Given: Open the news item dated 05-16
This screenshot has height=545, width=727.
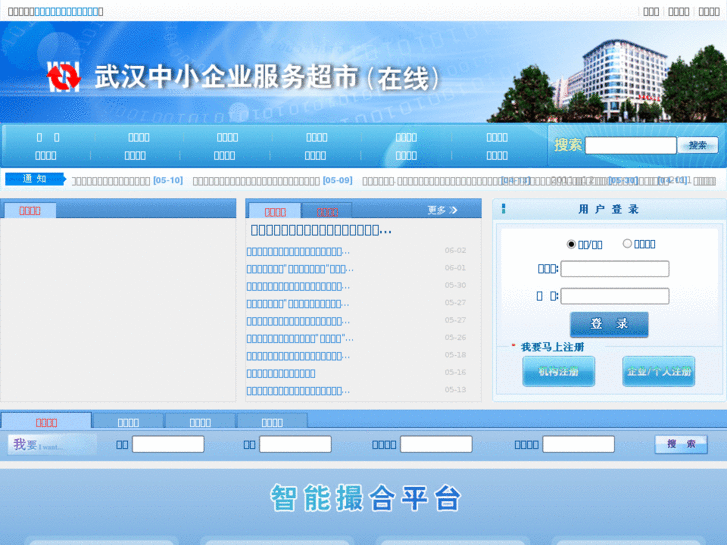Looking at the screenshot, I should (281, 373).
